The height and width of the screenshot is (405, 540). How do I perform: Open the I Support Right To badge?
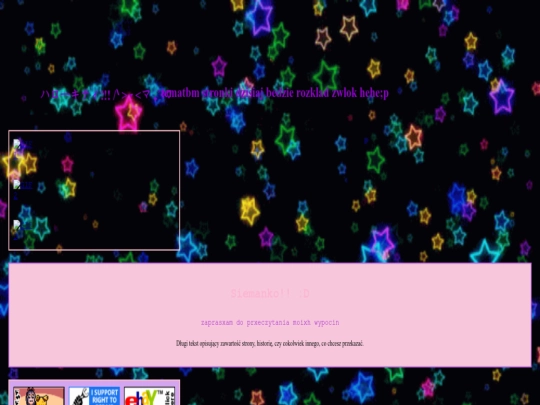click(x=94, y=396)
